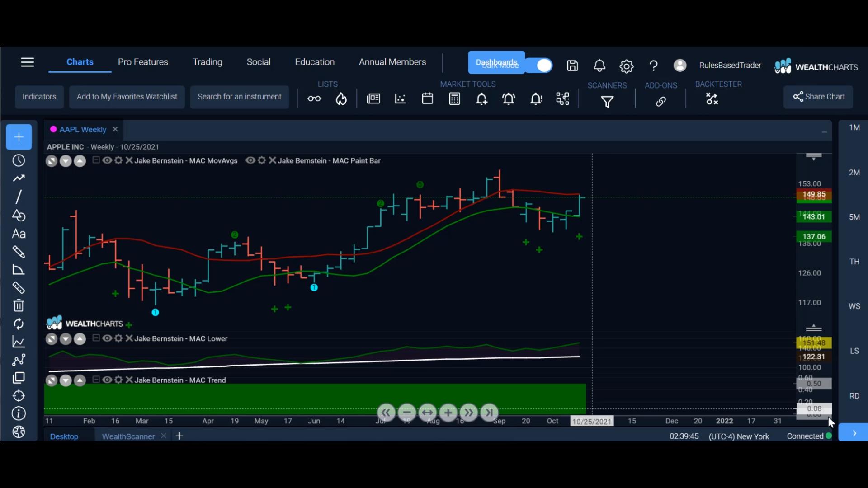This screenshot has height=488, width=868.
Task: Move MAC Lower pane up arrow
Action: pos(80,339)
